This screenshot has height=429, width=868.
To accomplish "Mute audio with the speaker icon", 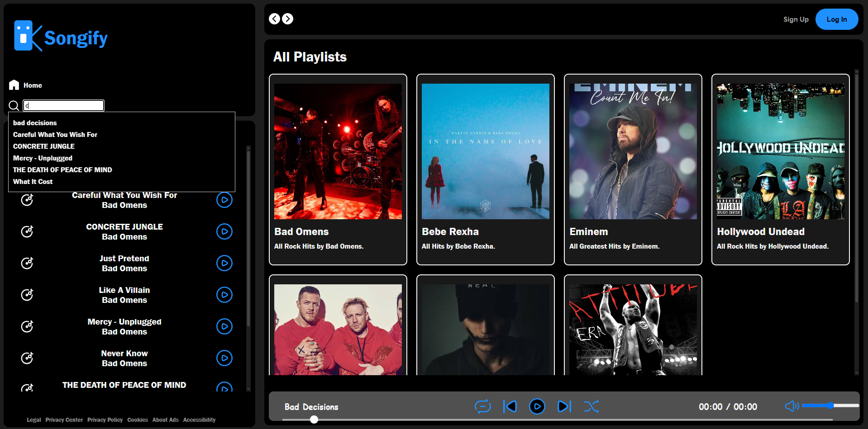I will [x=791, y=406].
